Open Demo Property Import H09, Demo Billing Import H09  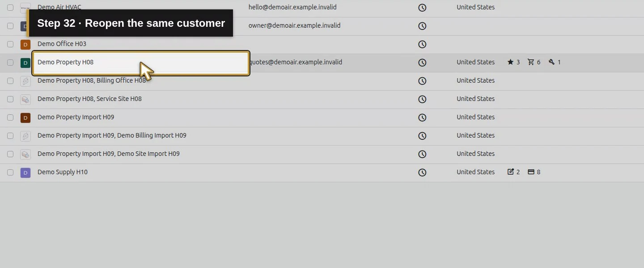pos(112,135)
